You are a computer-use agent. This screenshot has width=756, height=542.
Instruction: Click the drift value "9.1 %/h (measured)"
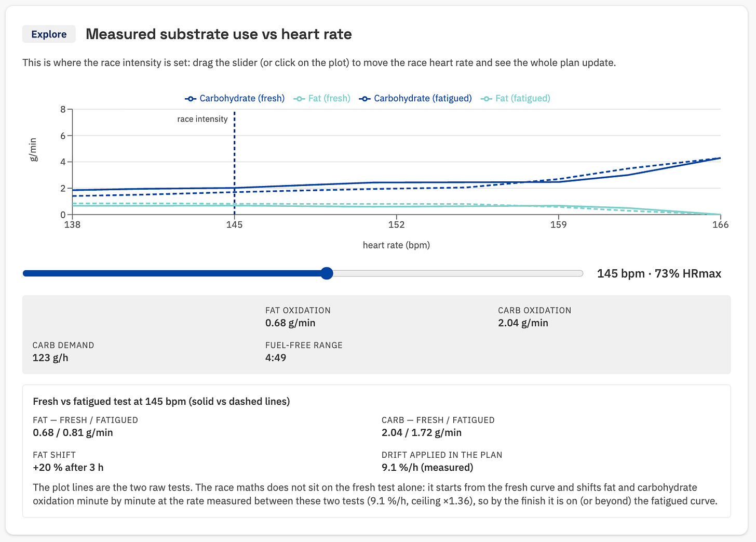(x=427, y=467)
